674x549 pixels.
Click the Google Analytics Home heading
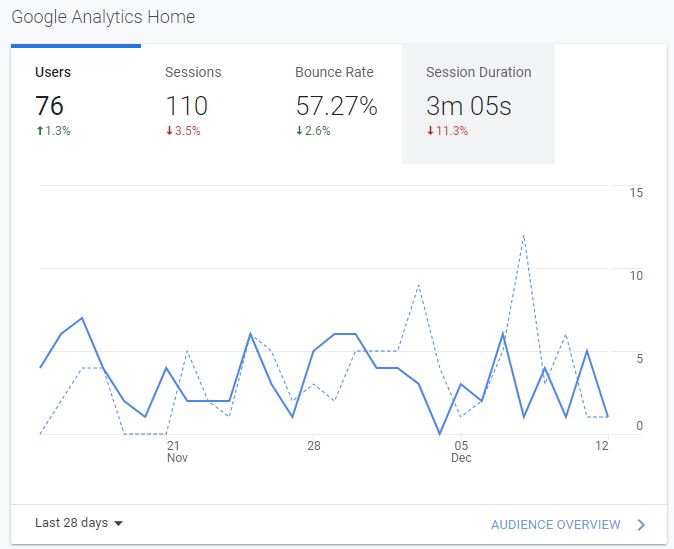pyautogui.click(x=103, y=17)
